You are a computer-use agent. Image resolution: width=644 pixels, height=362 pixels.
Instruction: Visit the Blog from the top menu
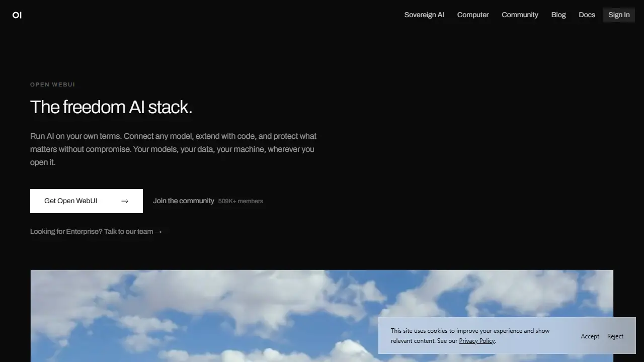558,15
